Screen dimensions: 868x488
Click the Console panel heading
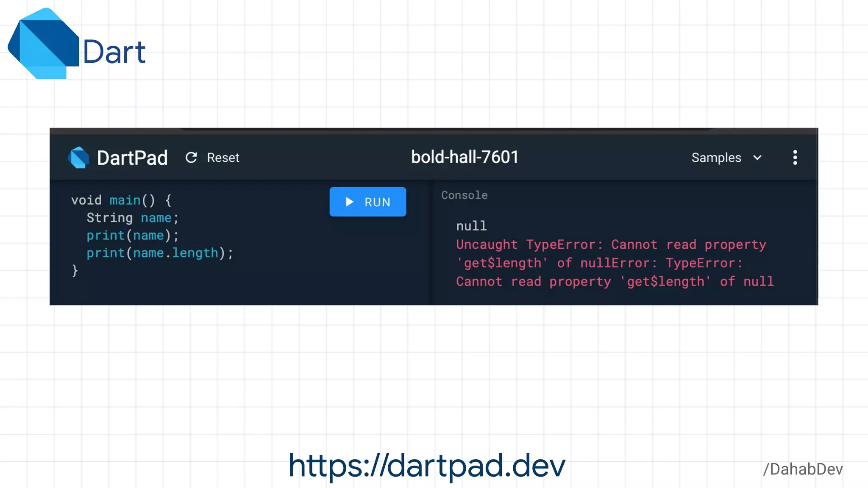pos(465,195)
